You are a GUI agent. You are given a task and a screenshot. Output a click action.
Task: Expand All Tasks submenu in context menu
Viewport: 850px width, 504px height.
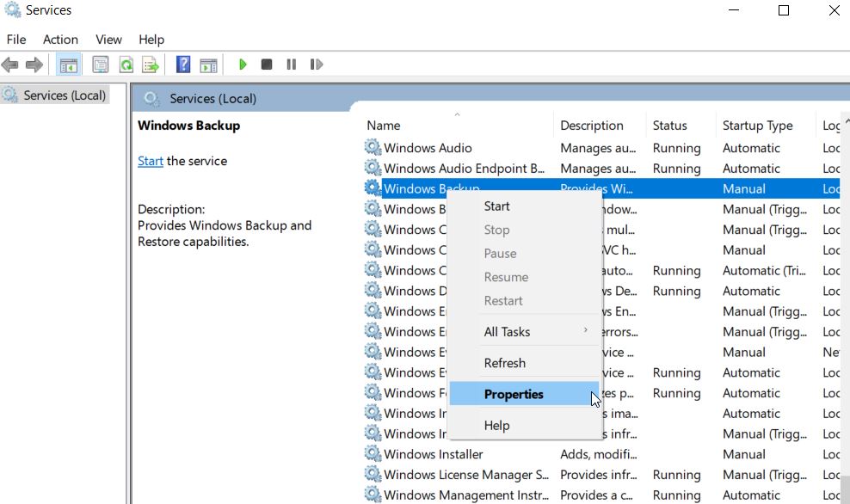[524, 332]
